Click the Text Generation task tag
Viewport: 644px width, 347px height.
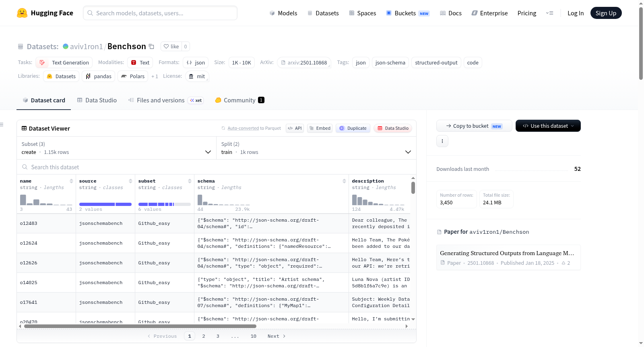(64, 62)
